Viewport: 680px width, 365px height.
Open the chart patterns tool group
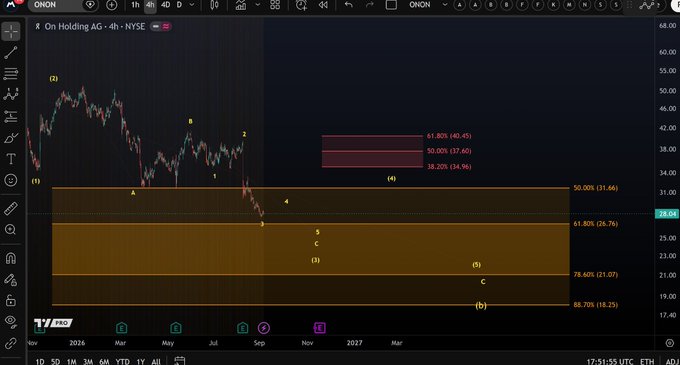11,94
